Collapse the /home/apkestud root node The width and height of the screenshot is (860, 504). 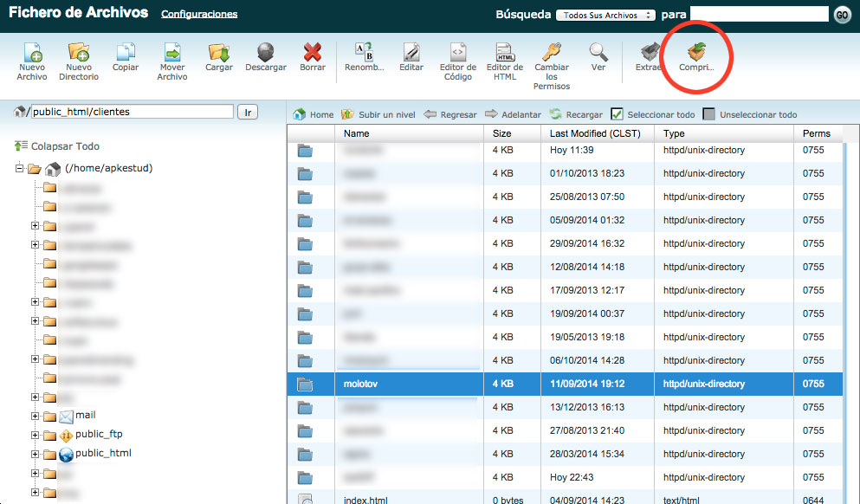coord(19,168)
